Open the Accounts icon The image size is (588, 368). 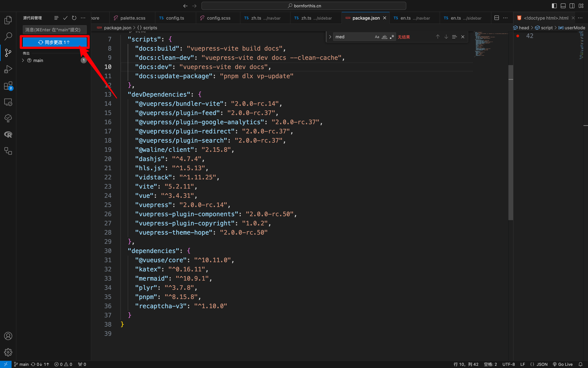(8, 336)
